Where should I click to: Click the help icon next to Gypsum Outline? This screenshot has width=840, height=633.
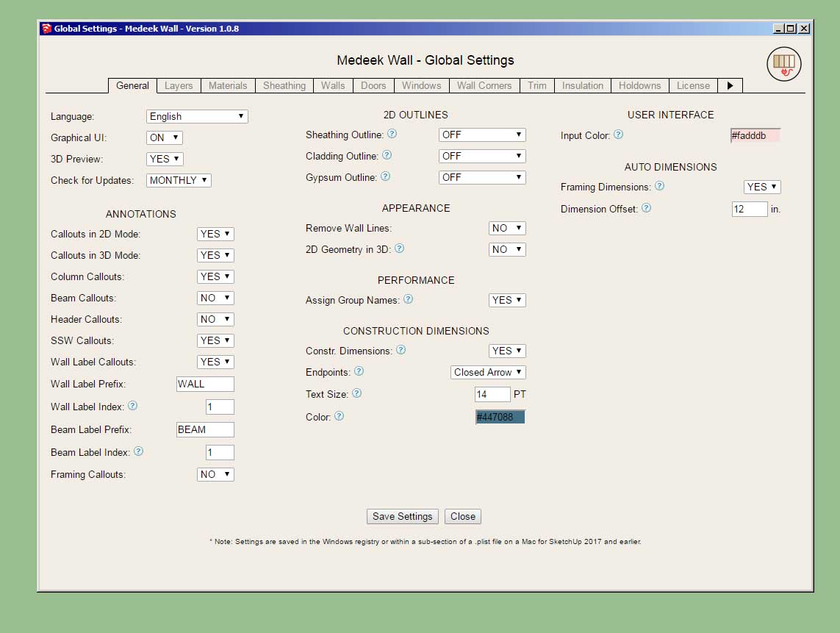(385, 176)
